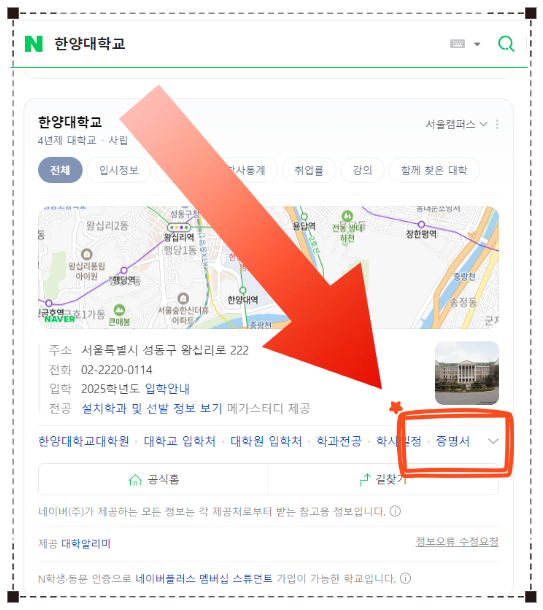The width and height of the screenshot is (543, 610).
Task: Click info icon after 가능한 학교입니다
Action: tap(405, 578)
